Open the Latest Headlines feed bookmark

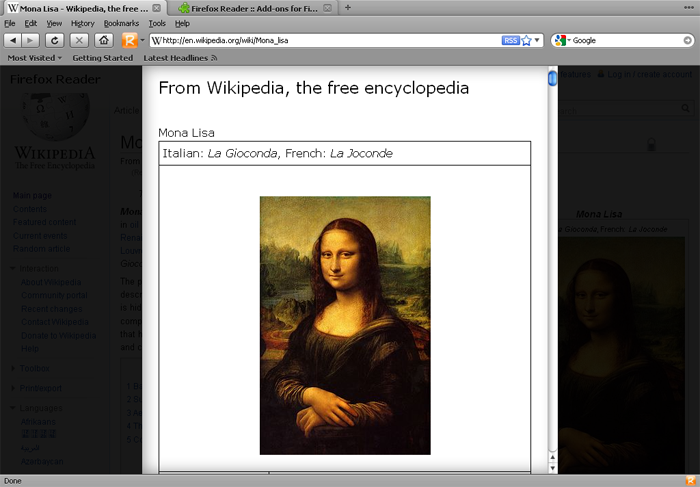click(x=180, y=58)
